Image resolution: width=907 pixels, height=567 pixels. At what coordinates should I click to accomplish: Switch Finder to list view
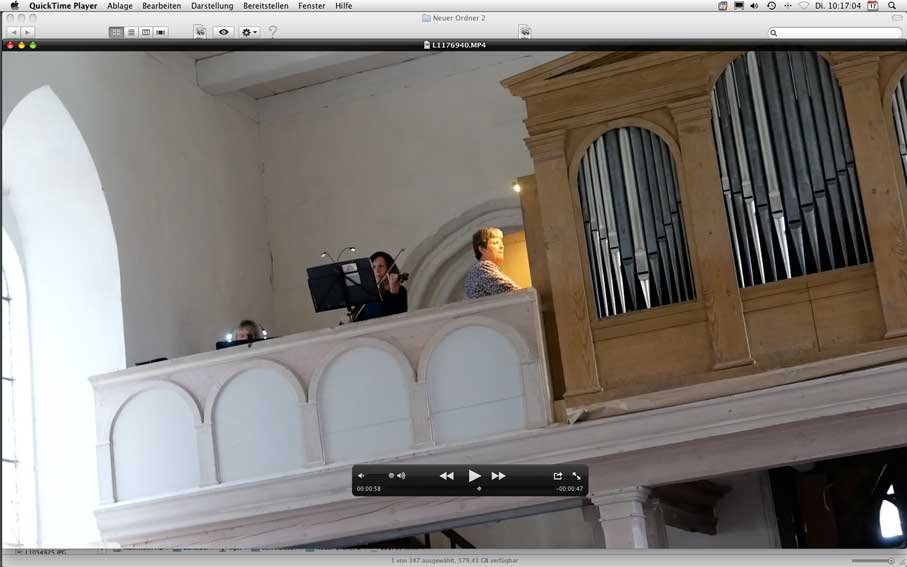tap(131, 32)
